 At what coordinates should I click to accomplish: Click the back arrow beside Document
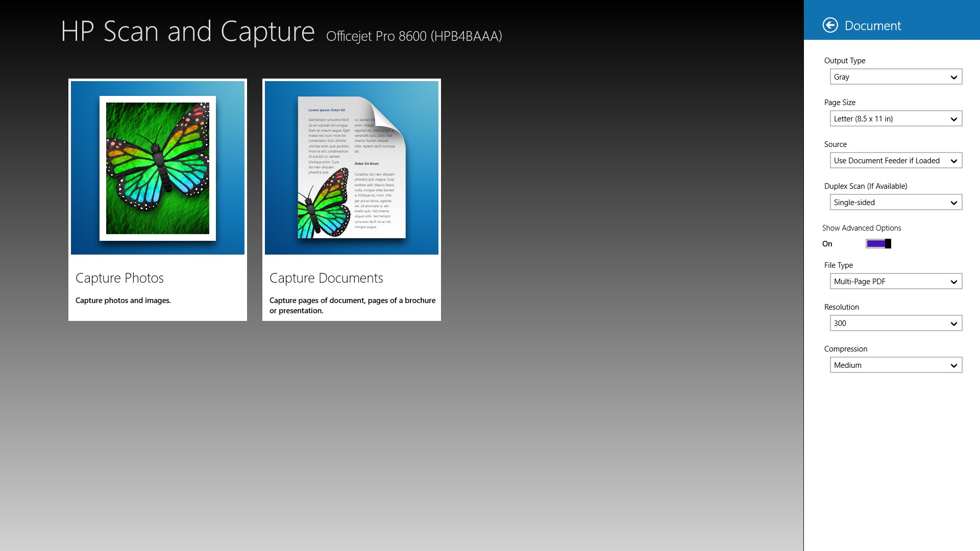tap(830, 25)
